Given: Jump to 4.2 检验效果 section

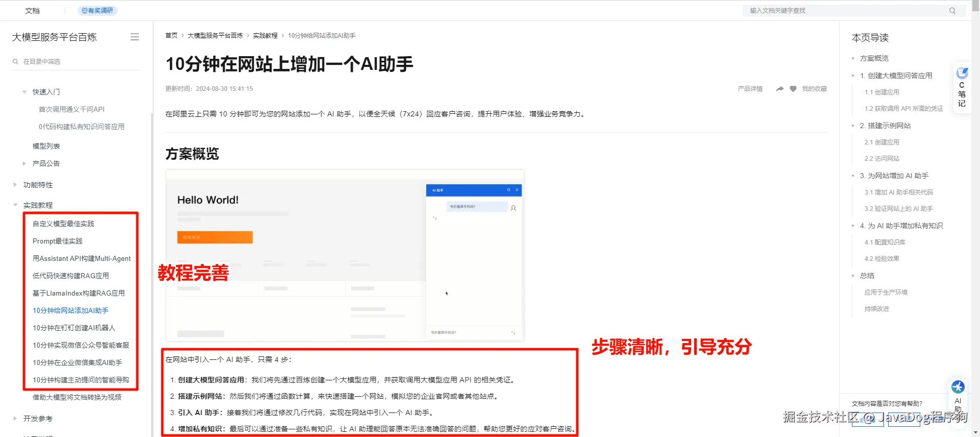Looking at the screenshot, I should 881,259.
